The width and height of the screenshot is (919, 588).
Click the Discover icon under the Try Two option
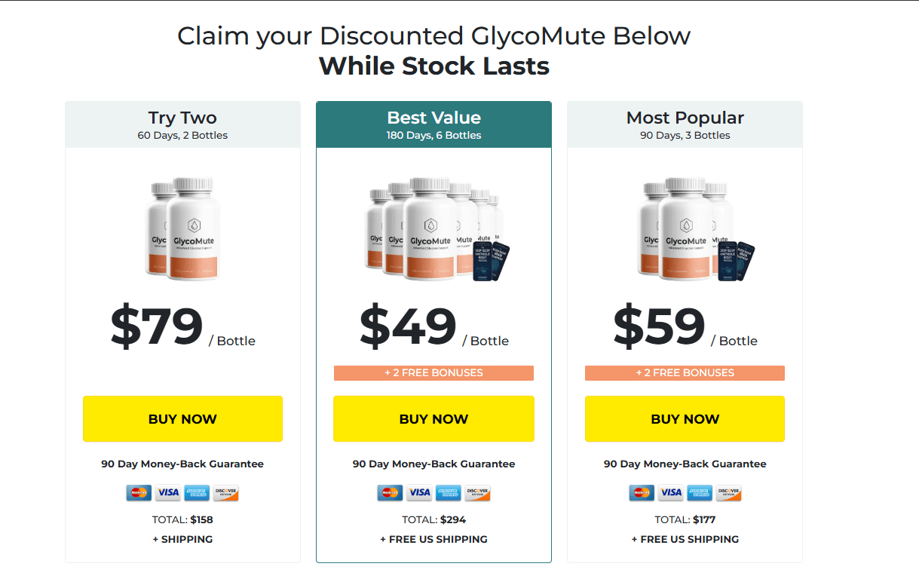pos(225,493)
